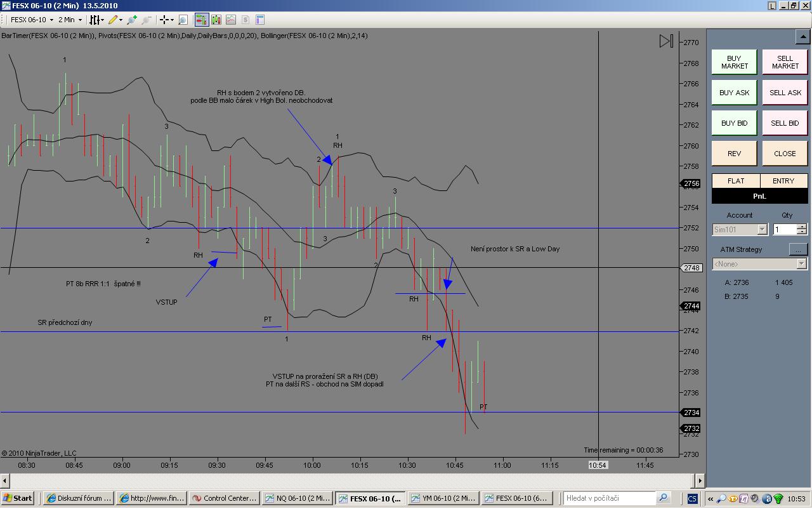Click the add indicator pin icon

click(132, 20)
